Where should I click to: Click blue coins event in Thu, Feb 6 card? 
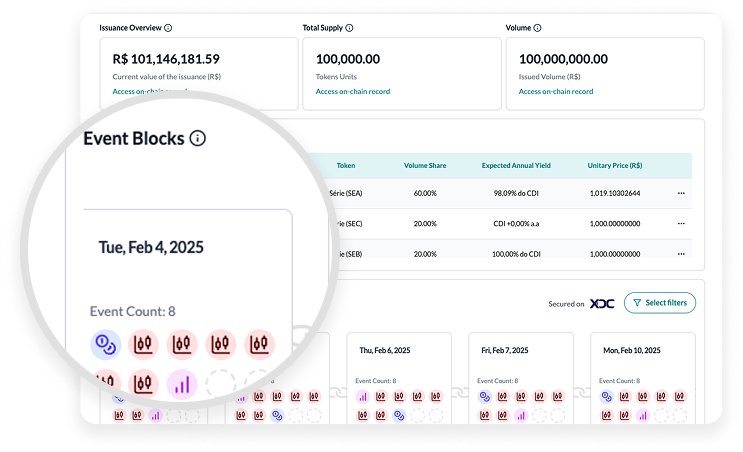[399, 416]
